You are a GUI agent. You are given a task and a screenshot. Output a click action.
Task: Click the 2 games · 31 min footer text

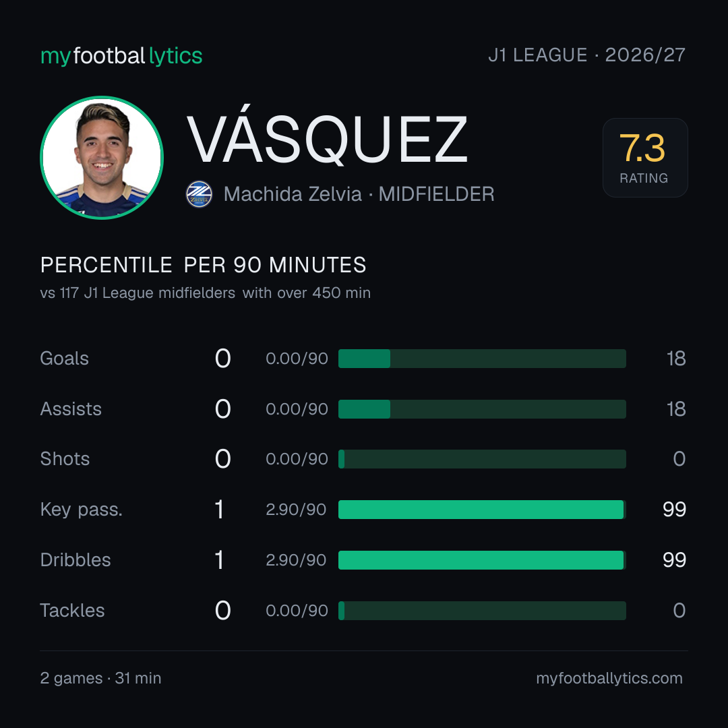coord(100,678)
